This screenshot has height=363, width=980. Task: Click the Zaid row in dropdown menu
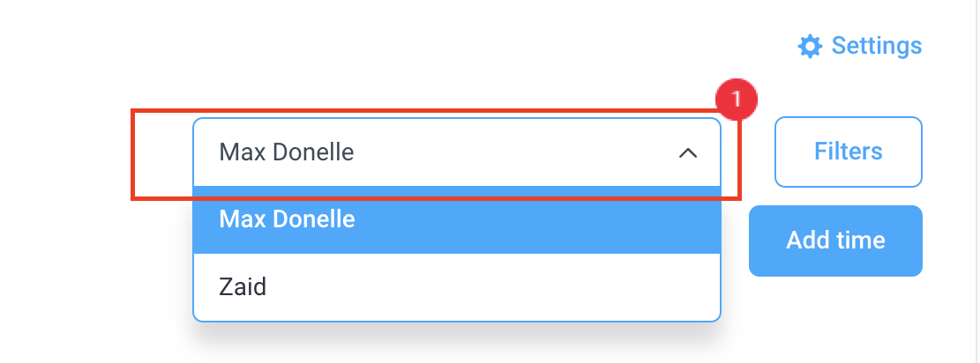click(457, 286)
